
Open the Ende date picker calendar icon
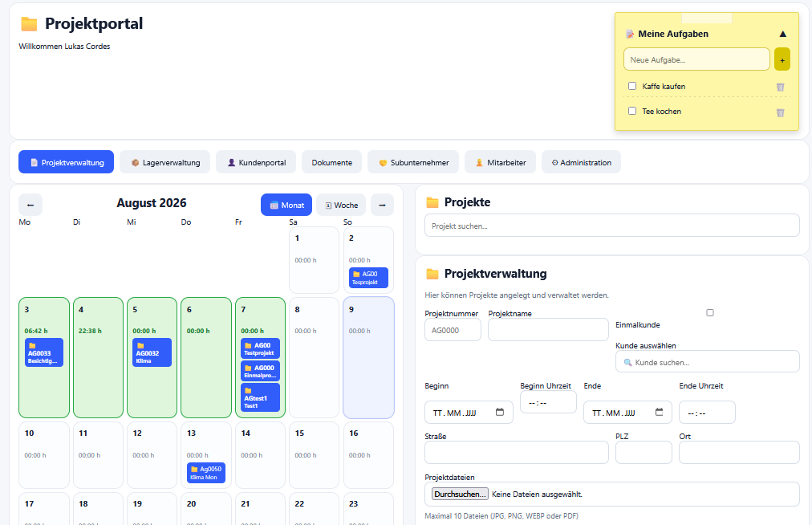[x=659, y=412]
